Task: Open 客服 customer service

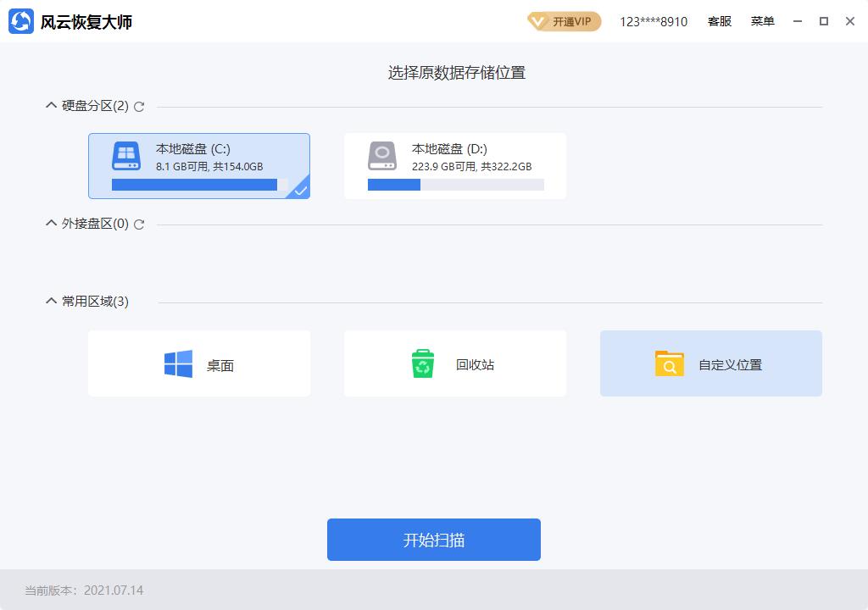Action: pyautogui.click(x=720, y=20)
